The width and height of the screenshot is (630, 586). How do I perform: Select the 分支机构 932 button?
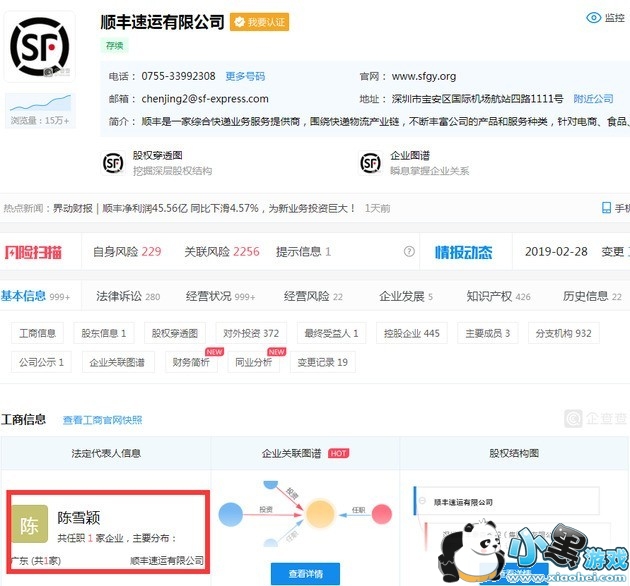[x=564, y=333]
